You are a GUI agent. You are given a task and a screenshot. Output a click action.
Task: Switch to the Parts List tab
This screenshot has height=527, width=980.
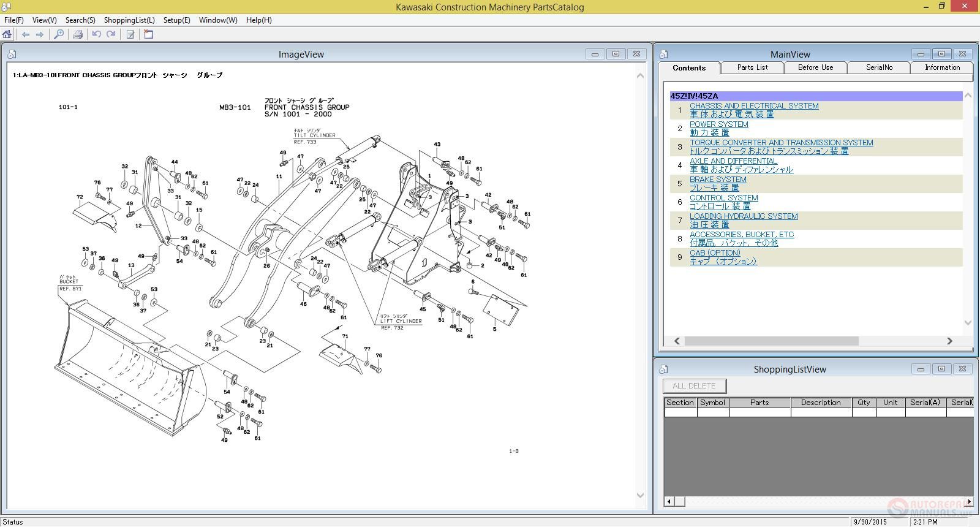click(752, 67)
